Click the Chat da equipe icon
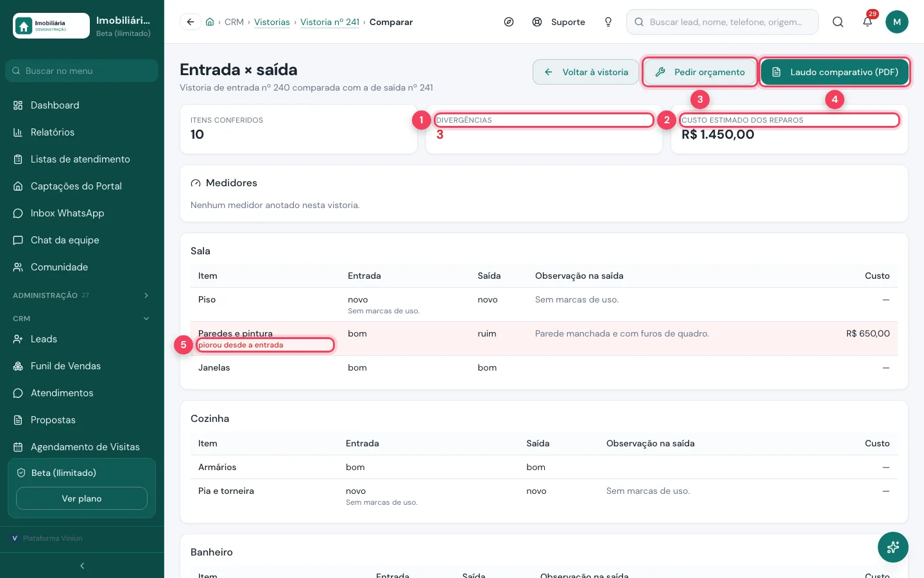 pos(18,240)
